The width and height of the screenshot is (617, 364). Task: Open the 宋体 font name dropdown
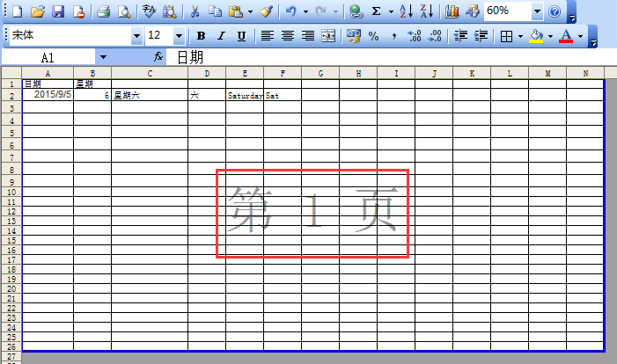pos(136,36)
